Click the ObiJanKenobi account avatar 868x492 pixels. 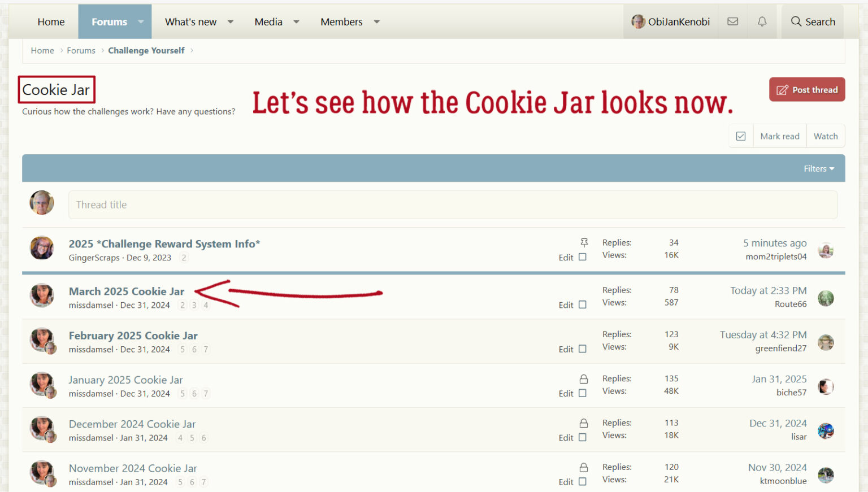pos(638,21)
